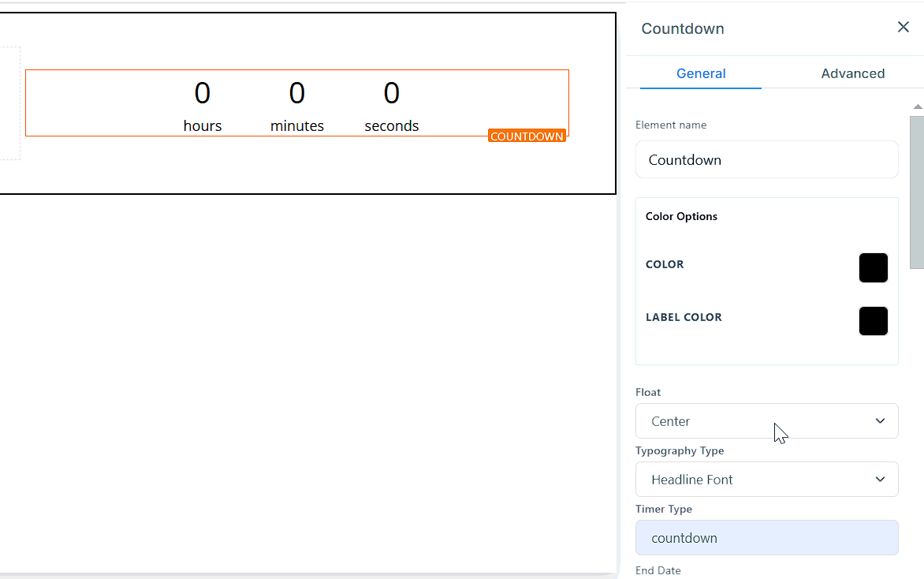Click the panel scrollbar up arrow
This screenshot has width=924, height=579.
click(917, 106)
